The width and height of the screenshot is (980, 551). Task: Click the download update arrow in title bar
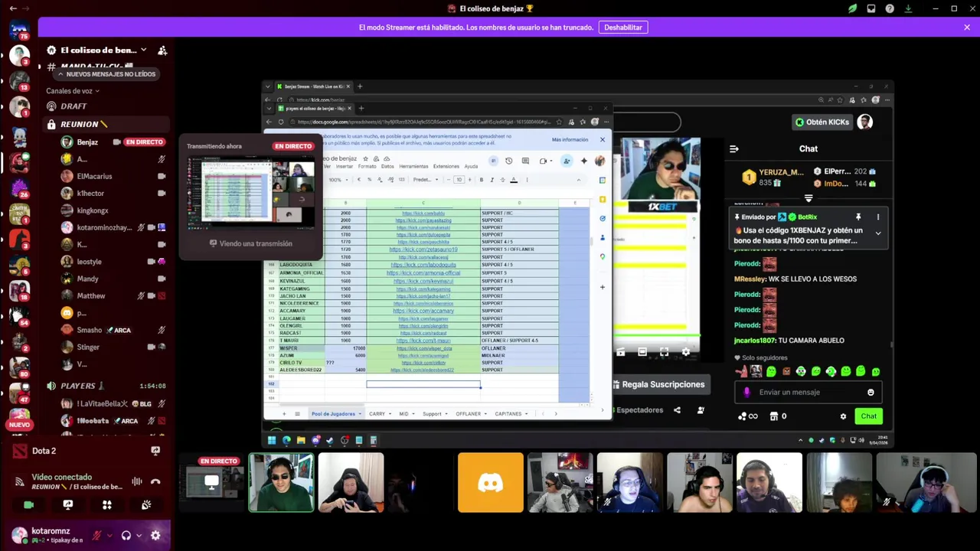[x=908, y=8]
